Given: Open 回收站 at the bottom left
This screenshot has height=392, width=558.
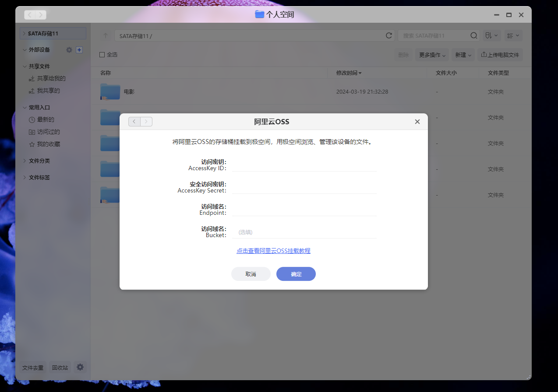Looking at the screenshot, I should tap(60, 367).
